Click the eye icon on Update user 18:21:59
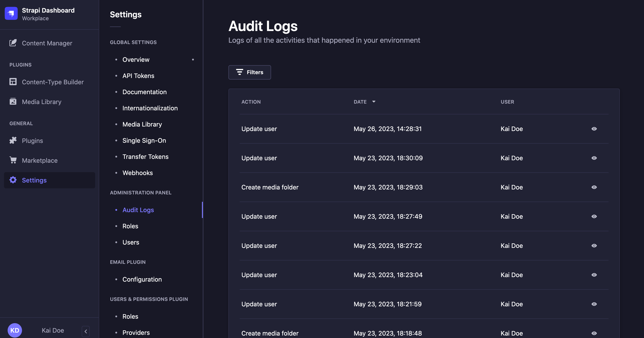Viewport: 644px width, 338px height. click(x=594, y=304)
